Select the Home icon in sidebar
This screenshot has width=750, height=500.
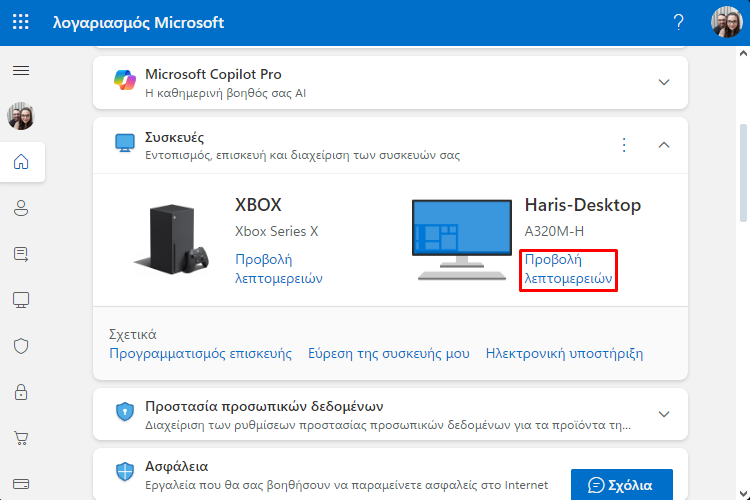click(21, 162)
